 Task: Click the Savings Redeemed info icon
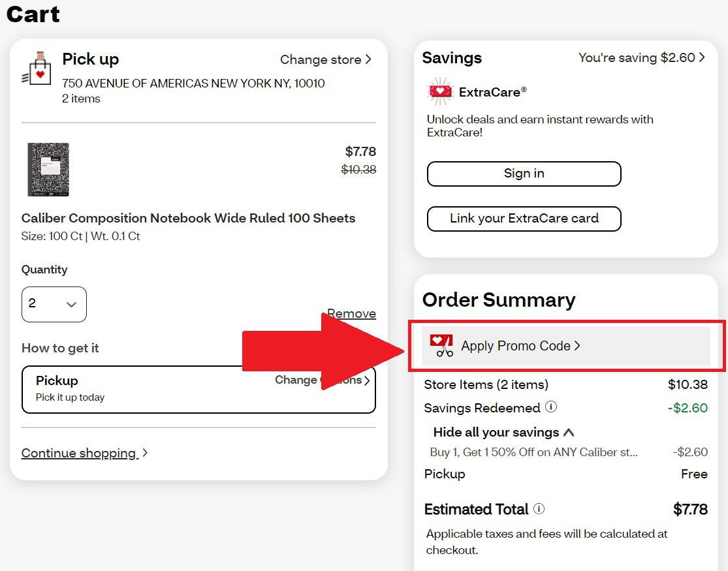coord(551,407)
